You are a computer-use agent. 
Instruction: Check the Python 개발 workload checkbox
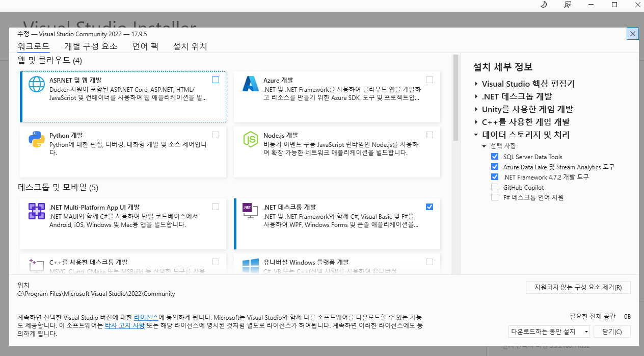click(216, 135)
